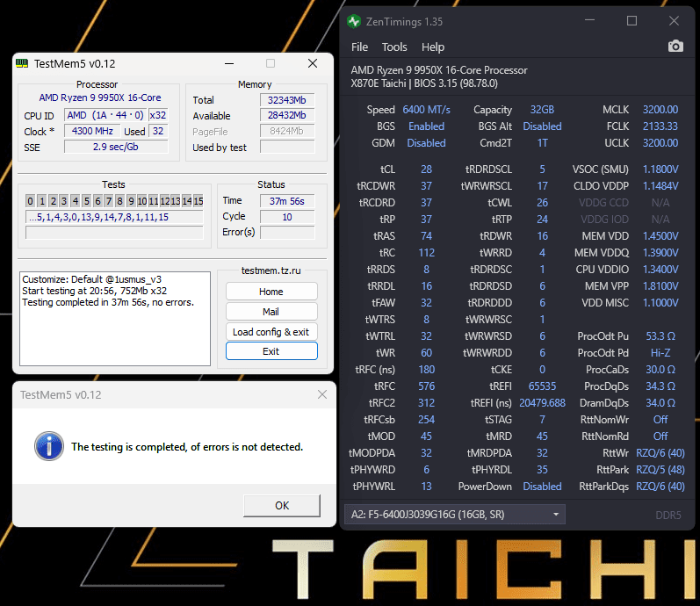Click test number 7 box
The image size is (700, 606).
point(109,201)
